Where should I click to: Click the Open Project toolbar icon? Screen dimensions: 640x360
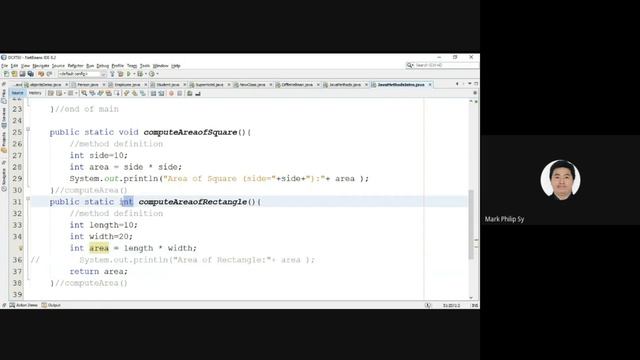coord(22,74)
